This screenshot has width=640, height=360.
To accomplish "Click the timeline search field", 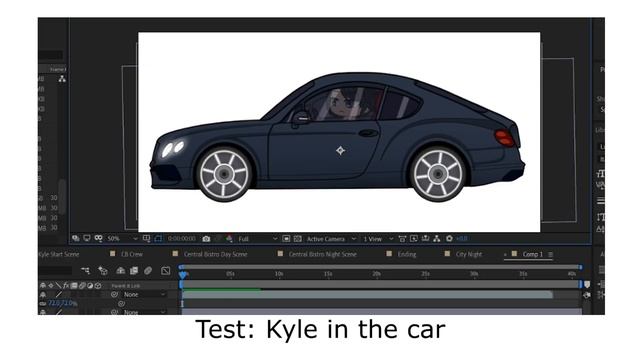I will (56, 271).
